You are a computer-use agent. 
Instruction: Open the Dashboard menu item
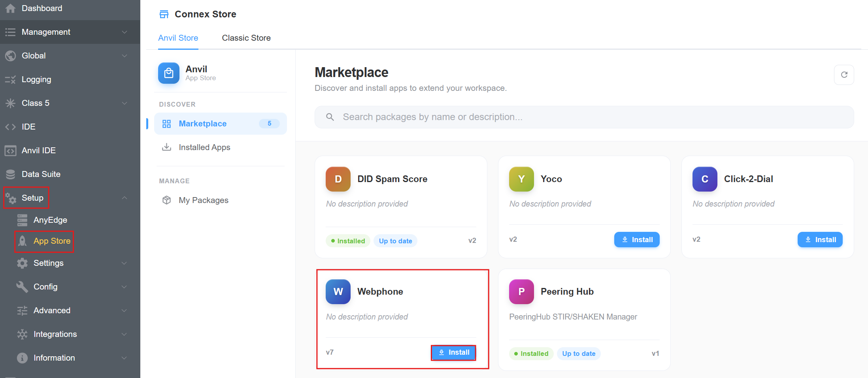70,8
